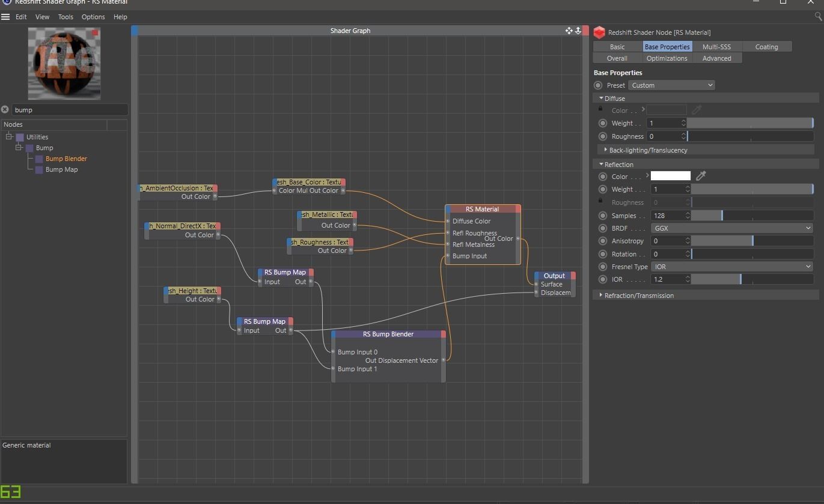This screenshot has width=824, height=504.
Task: Toggle the animation dot beside Reflection Color
Action: pyautogui.click(x=603, y=177)
